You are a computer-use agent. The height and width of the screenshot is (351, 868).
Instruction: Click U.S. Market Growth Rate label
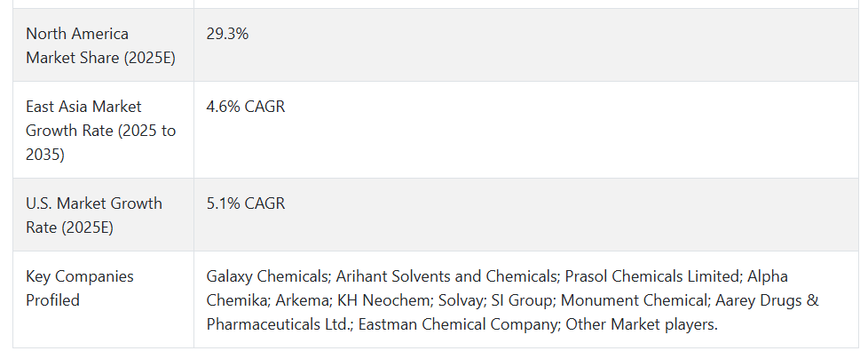(x=94, y=215)
